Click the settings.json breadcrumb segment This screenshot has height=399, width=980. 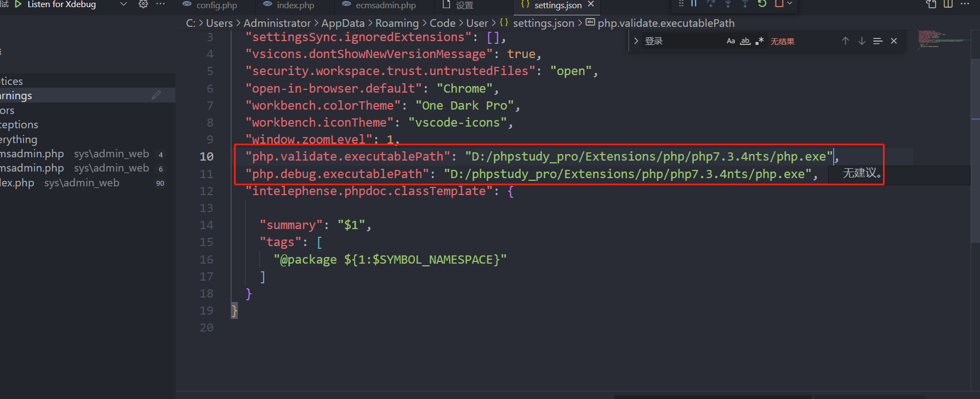[x=543, y=23]
